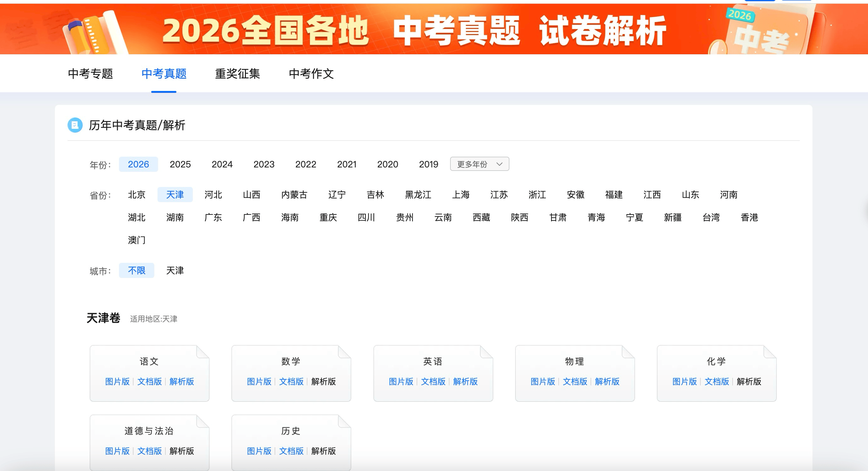This screenshot has height=471, width=868.
Task: Select province 台湾
Action: click(711, 217)
